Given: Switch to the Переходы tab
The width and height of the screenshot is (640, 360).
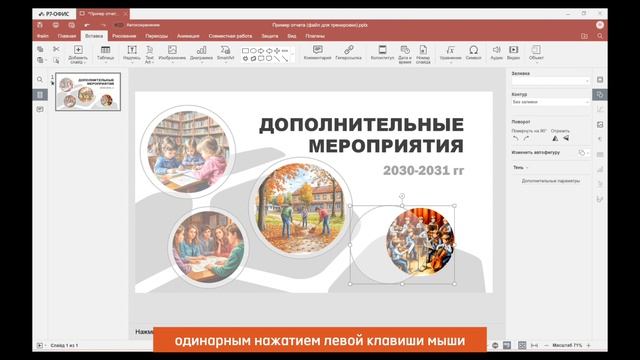Looking at the screenshot, I should coord(157,36).
